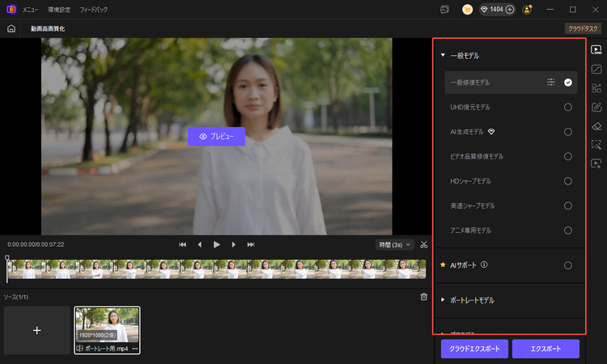Open the screen icon in the title bar

pyautogui.click(x=445, y=10)
